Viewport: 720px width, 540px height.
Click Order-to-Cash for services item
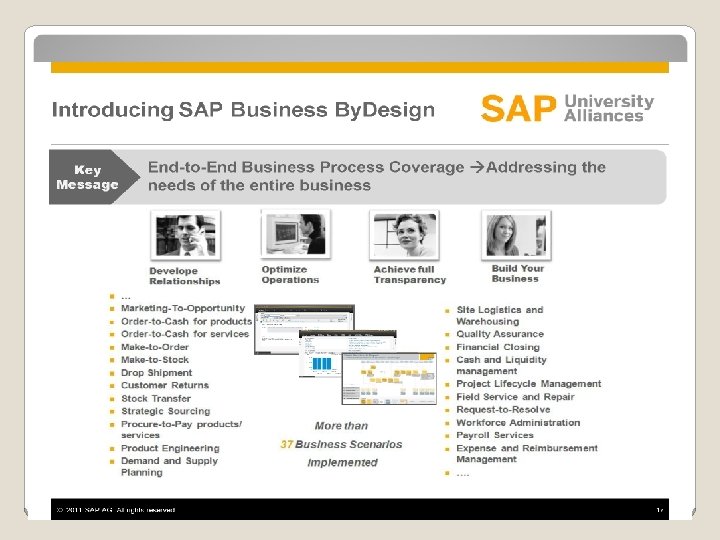[185, 334]
